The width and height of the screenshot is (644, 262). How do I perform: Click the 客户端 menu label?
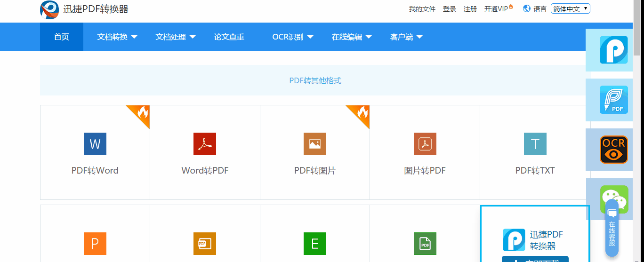tap(402, 37)
